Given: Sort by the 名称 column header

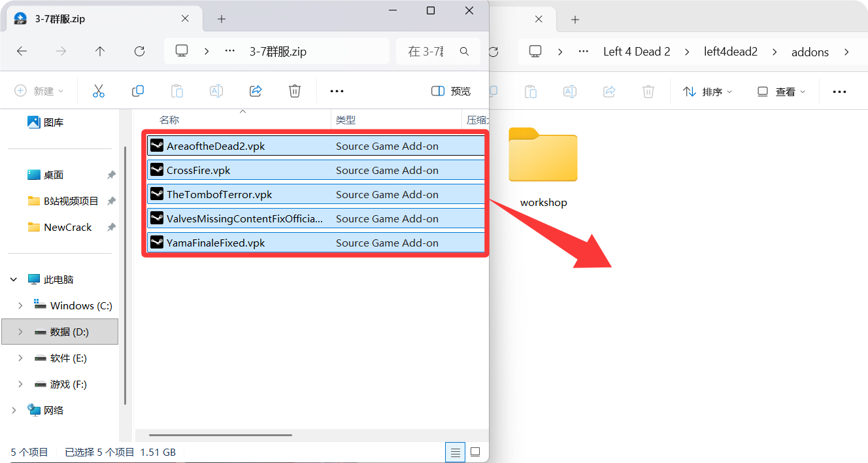Looking at the screenshot, I should 169,120.
